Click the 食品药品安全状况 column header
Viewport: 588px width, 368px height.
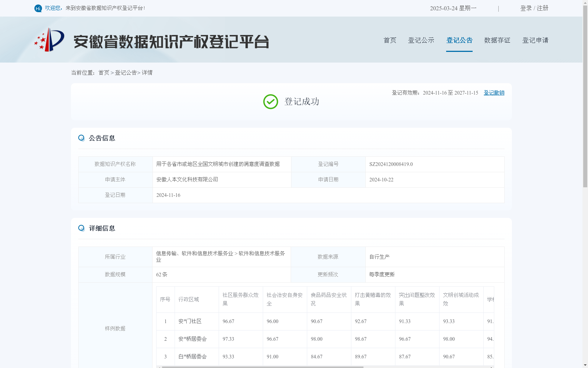329,299
